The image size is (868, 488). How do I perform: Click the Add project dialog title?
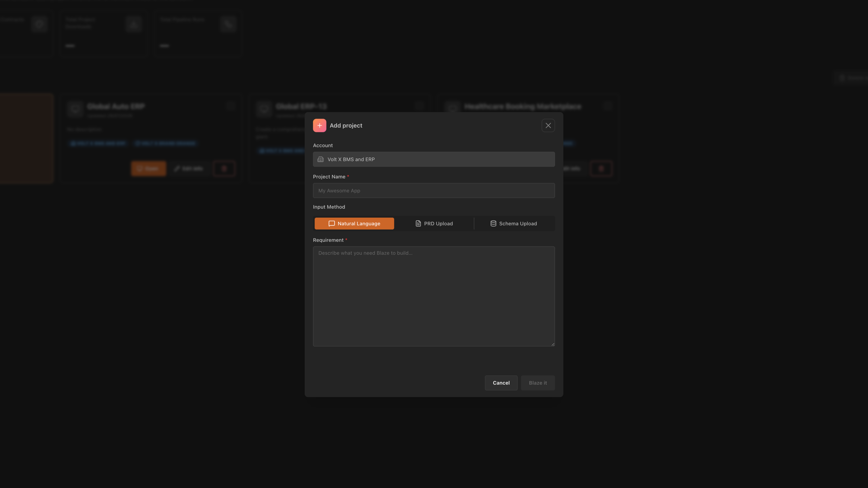point(346,126)
